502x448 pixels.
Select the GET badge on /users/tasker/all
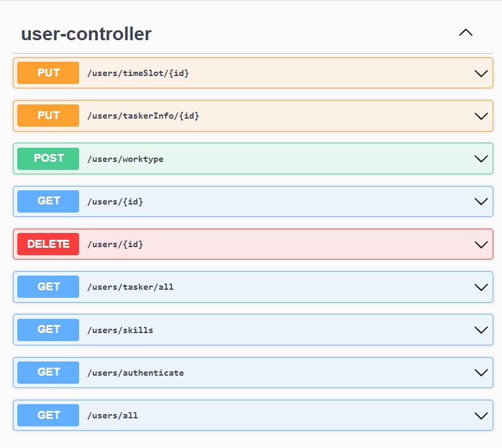[48, 286]
